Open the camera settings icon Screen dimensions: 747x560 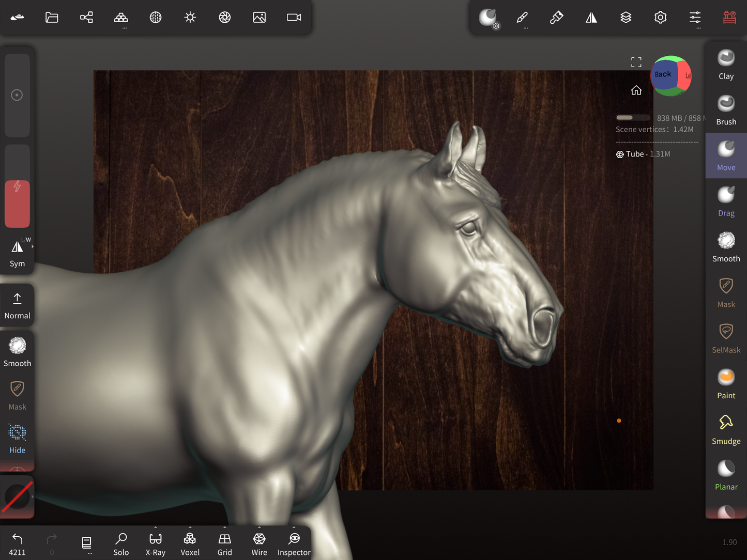(294, 18)
